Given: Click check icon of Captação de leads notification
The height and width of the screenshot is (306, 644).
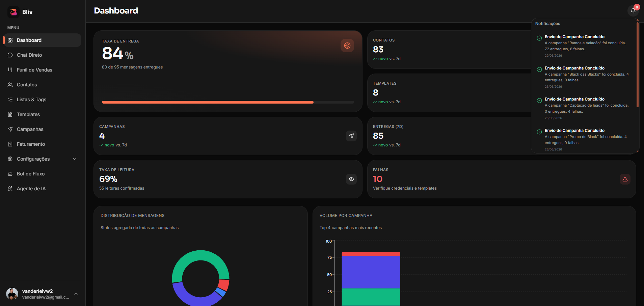Looking at the screenshot, I should click(539, 101).
